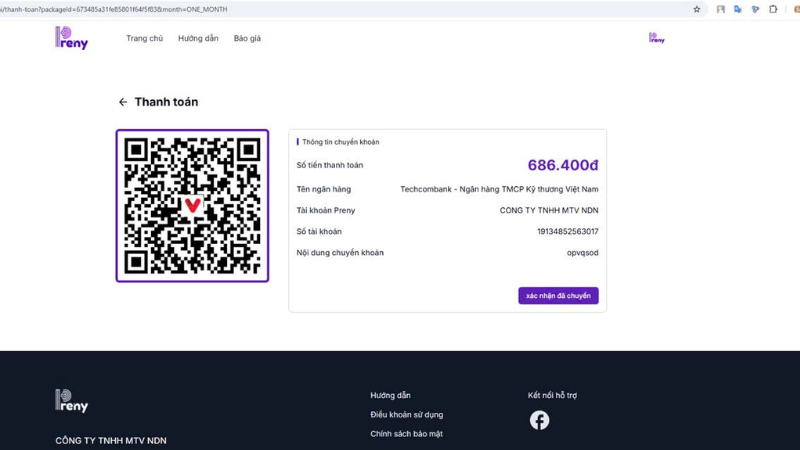The image size is (800, 450).
Task: Open the browser Extensions puzzle icon
Action: click(x=773, y=9)
